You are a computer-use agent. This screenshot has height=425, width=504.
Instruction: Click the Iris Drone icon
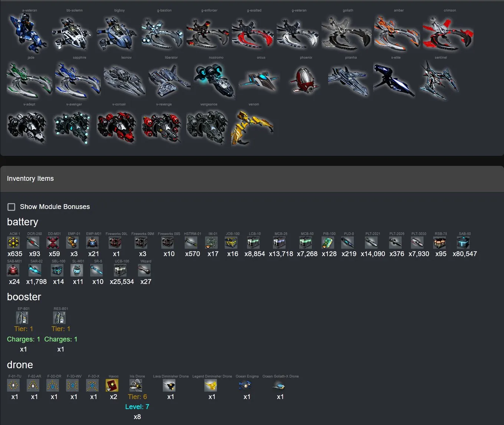click(x=136, y=385)
